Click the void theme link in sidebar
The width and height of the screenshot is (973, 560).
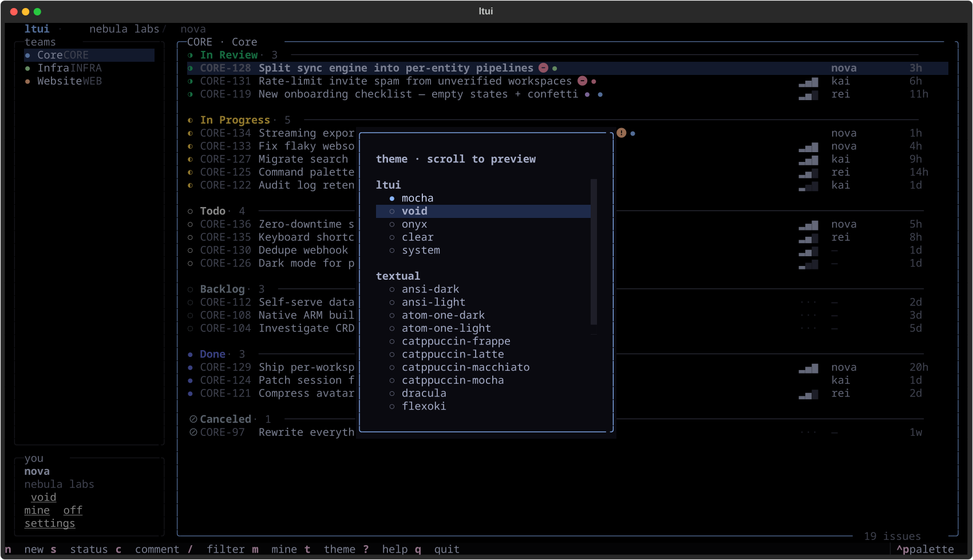pyautogui.click(x=43, y=498)
